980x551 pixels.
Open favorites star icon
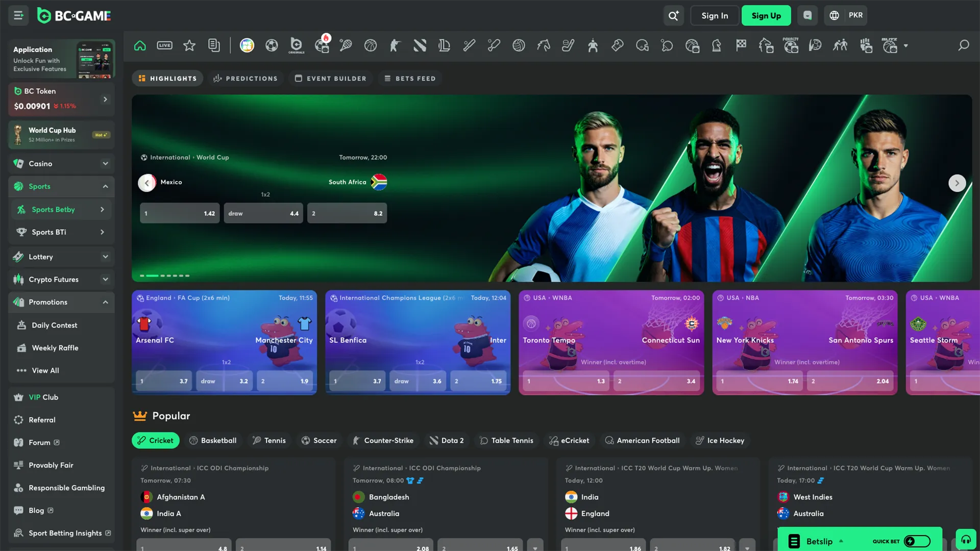[x=189, y=45]
